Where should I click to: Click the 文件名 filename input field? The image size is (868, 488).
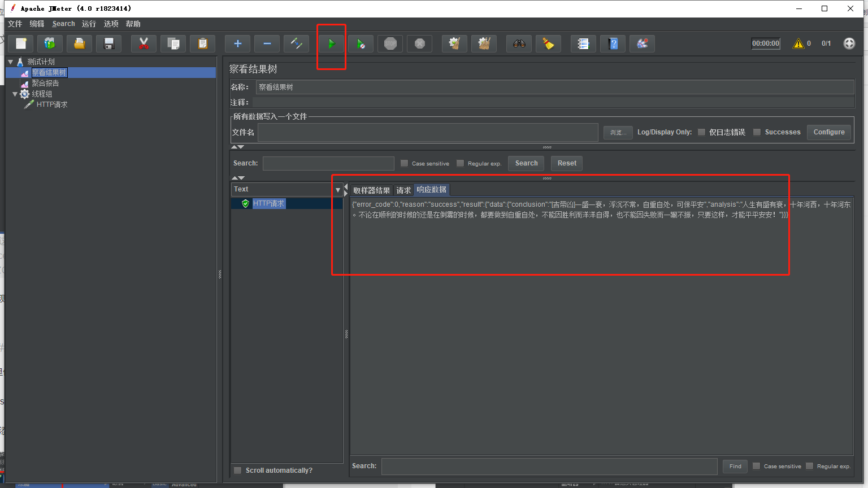(x=428, y=132)
